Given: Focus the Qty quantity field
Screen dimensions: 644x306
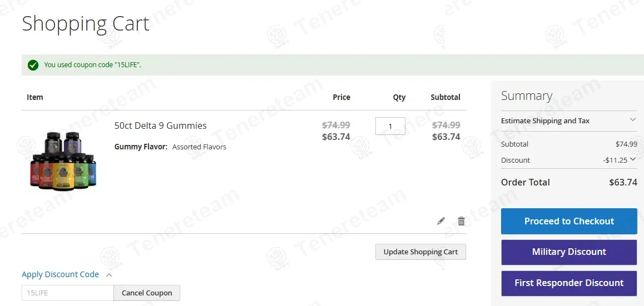Looking at the screenshot, I should pos(390,126).
